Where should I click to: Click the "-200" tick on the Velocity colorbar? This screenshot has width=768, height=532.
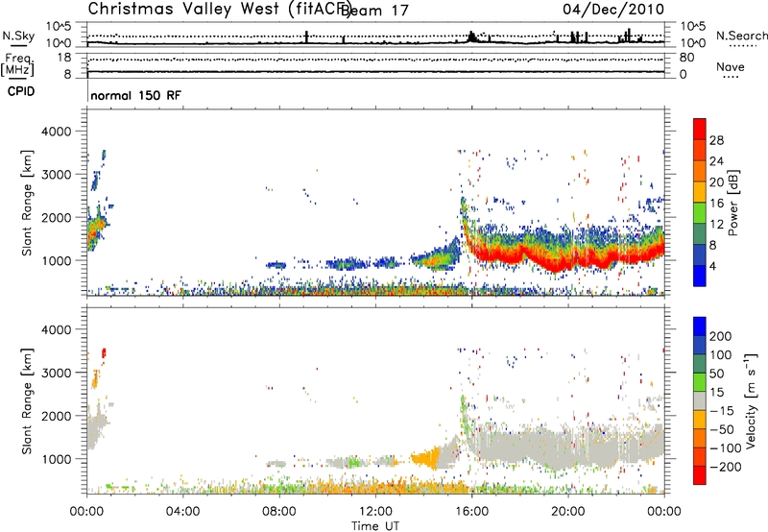tap(726, 467)
